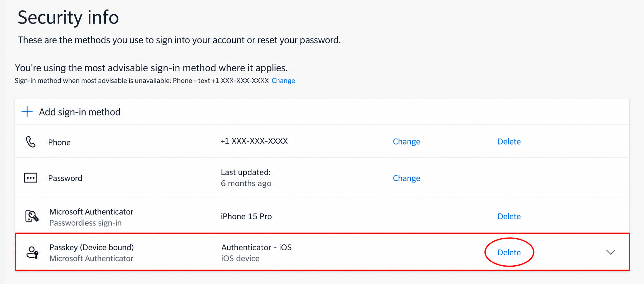The width and height of the screenshot is (644, 284).
Task: Click the Authenticator - iOS device text
Action: point(257,248)
